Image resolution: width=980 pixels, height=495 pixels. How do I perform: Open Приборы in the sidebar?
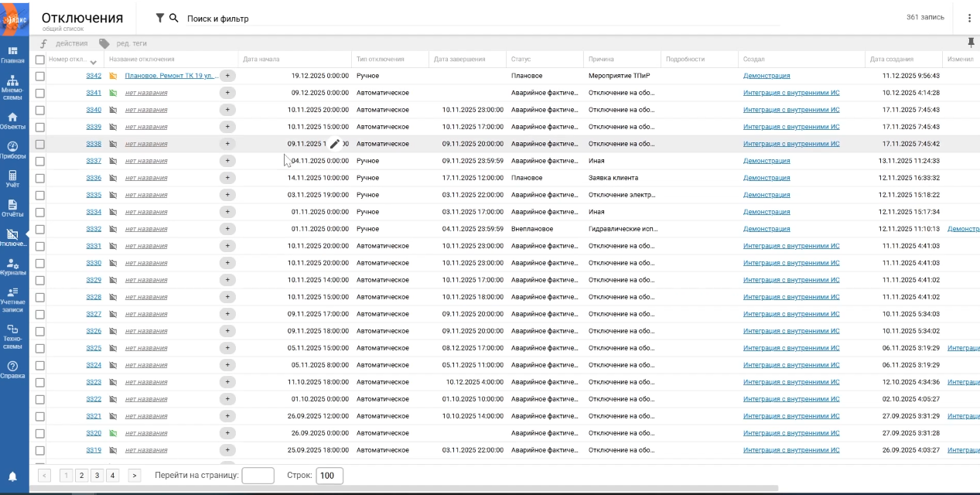(12, 150)
